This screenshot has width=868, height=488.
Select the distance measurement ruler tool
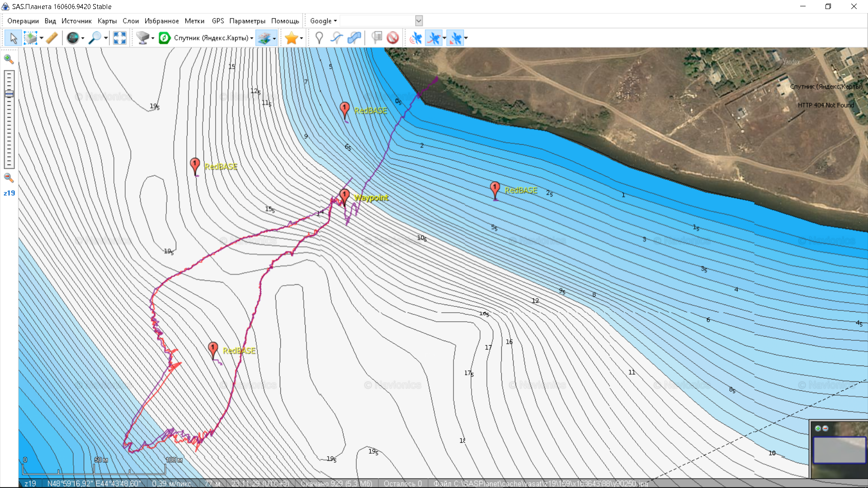pyautogui.click(x=52, y=38)
